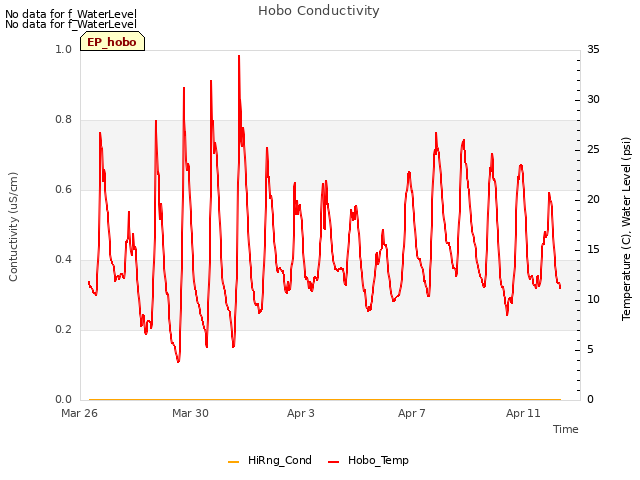Click the first No data for f_WaterLevel message
640x480 pixels.
click(x=71, y=14)
